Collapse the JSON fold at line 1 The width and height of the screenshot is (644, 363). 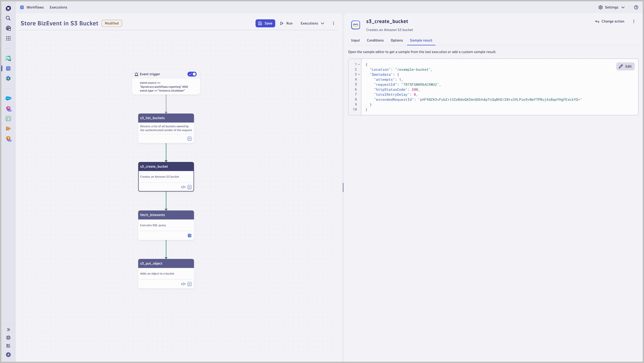point(359,64)
